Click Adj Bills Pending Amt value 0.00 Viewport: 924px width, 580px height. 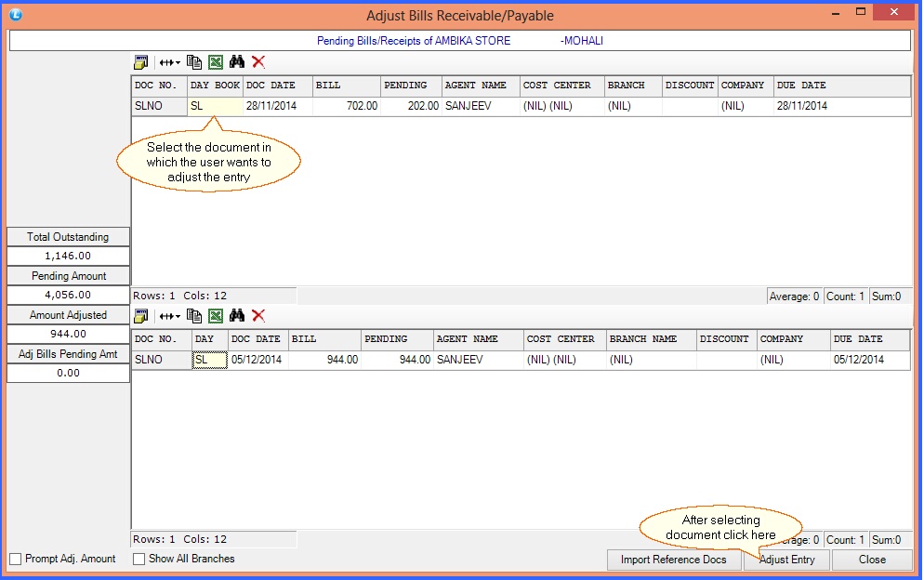[69, 373]
